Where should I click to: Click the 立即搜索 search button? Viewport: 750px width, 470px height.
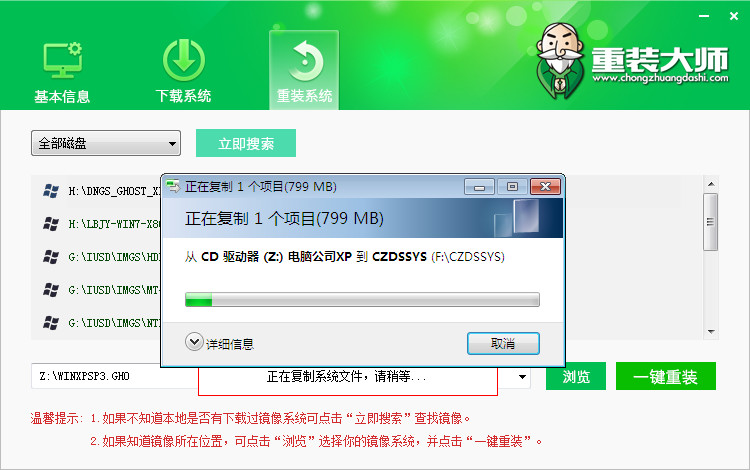[x=246, y=143]
